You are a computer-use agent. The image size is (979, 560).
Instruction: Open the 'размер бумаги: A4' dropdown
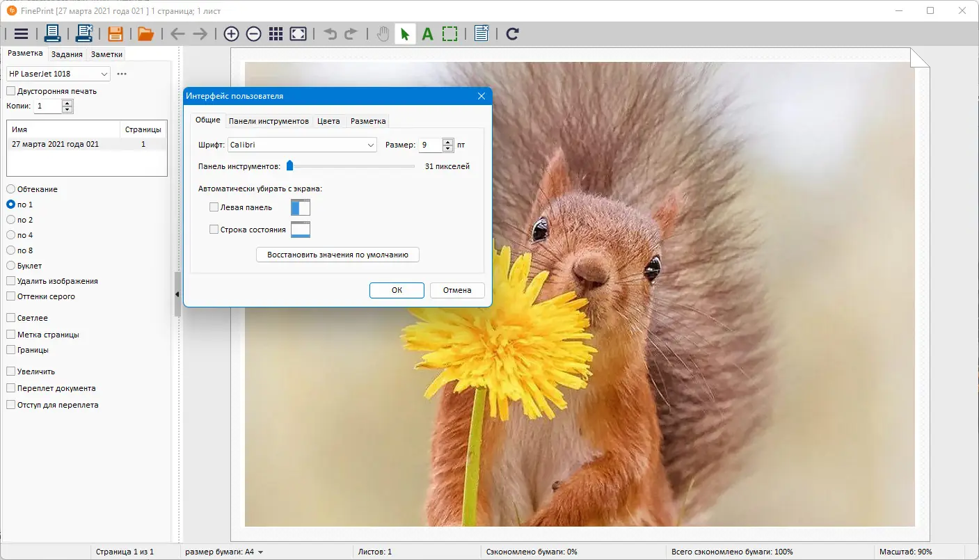224,552
